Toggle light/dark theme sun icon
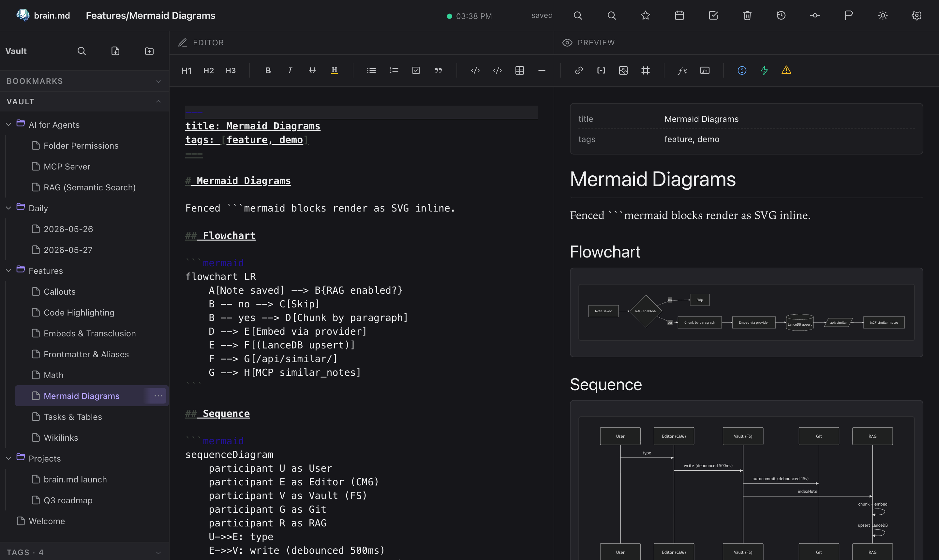The width and height of the screenshot is (939, 560). pyautogui.click(x=883, y=15)
